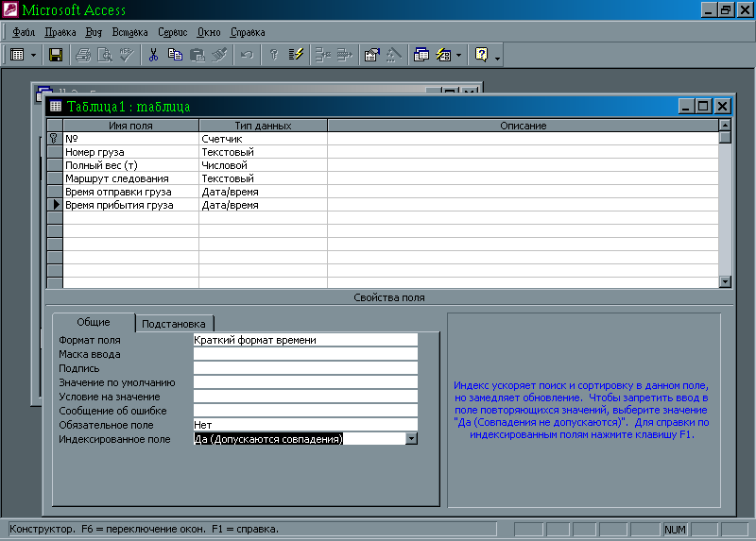Open the toolbar options arrow after Help
Viewport: 756px width, 541px height.
click(x=498, y=58)
